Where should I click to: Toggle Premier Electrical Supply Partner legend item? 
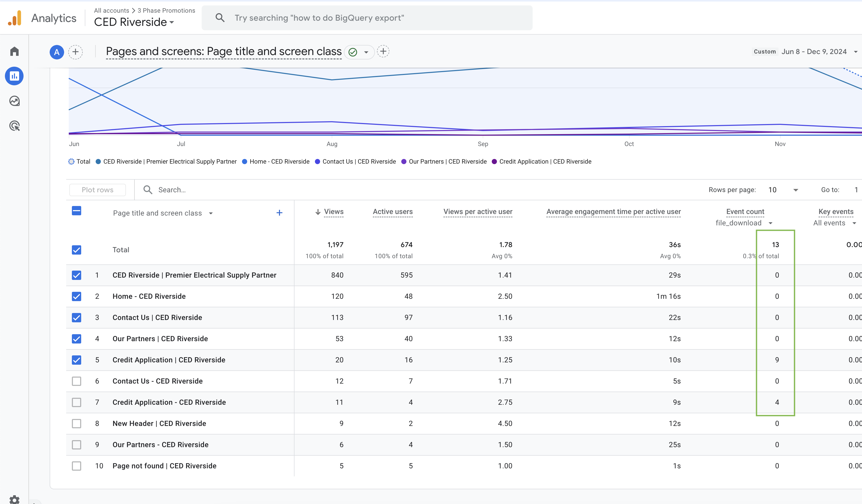tap(166, 161)
